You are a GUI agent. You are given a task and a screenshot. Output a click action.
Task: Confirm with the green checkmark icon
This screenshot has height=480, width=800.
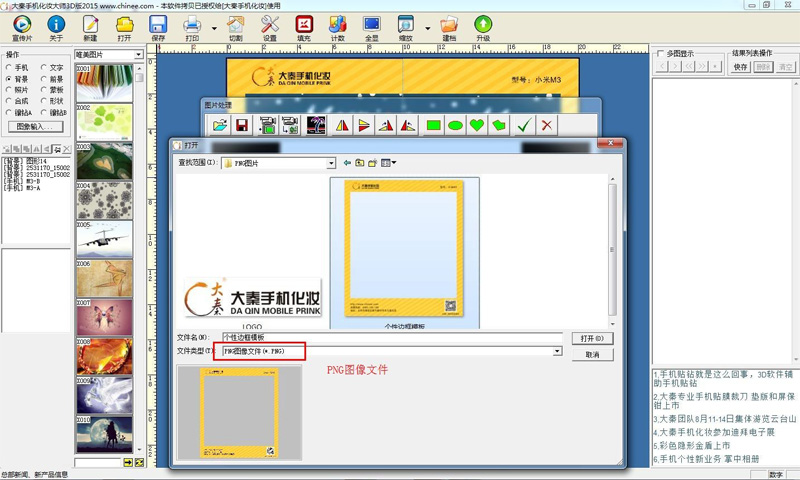(x=524, y=125)
